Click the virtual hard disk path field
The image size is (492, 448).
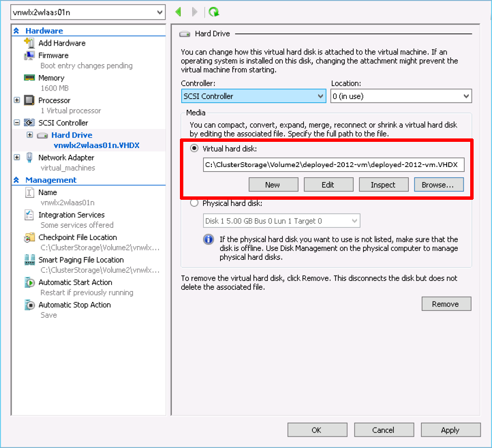tap(333, 165)
